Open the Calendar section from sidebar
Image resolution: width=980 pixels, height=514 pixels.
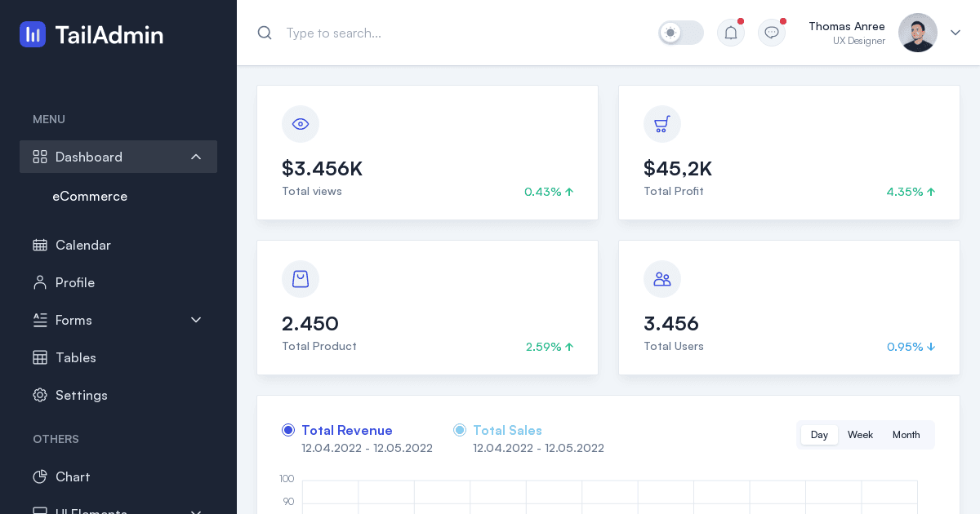pyautogui.click(x=82, y=245)
